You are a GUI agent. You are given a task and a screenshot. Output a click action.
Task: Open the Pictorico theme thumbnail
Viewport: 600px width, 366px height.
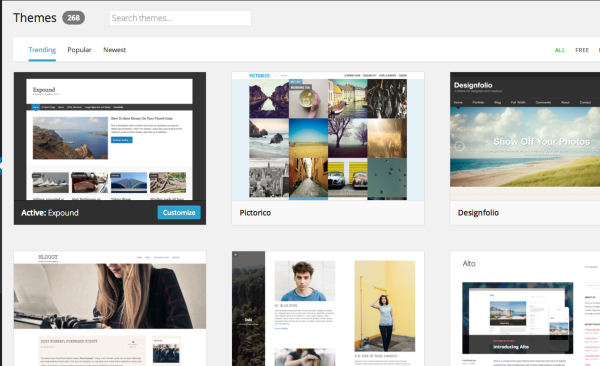pyautogui.click(x=328, y=136)
